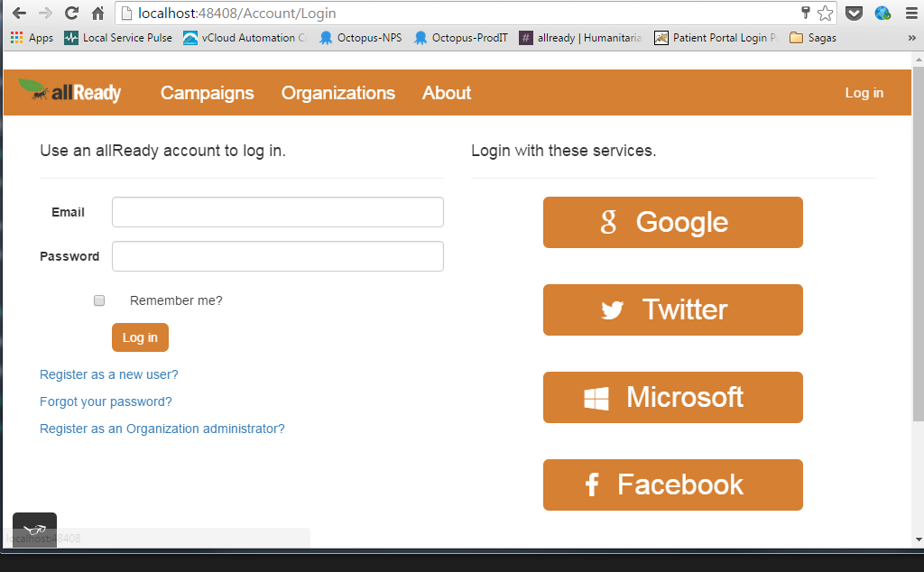Screen dimensions: 924x572
Task: Follow the Register as a new user link
Action: point(109,374)
